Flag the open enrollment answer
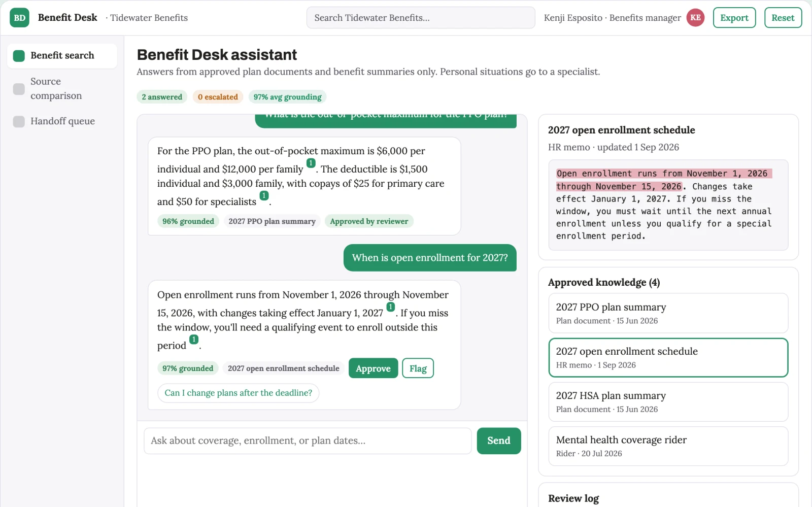812x507 pixels. (x=418, y=368)
